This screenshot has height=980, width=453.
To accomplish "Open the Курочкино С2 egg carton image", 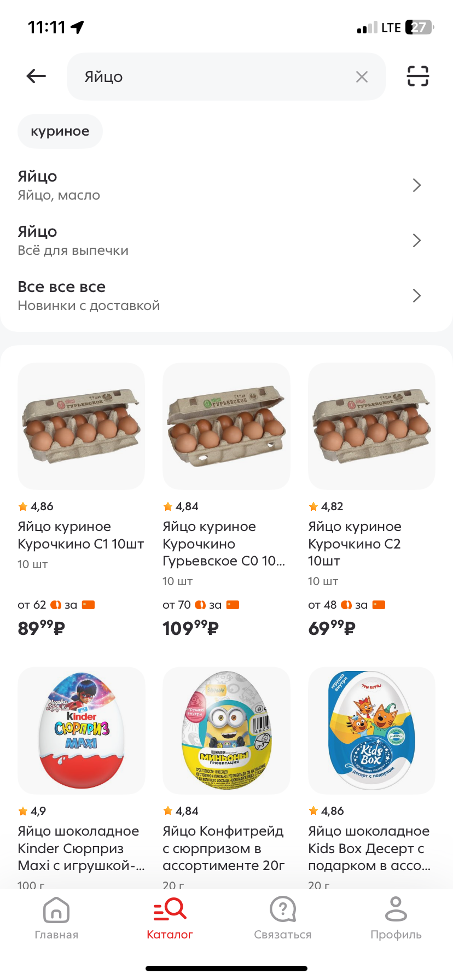I will [372, 426].
